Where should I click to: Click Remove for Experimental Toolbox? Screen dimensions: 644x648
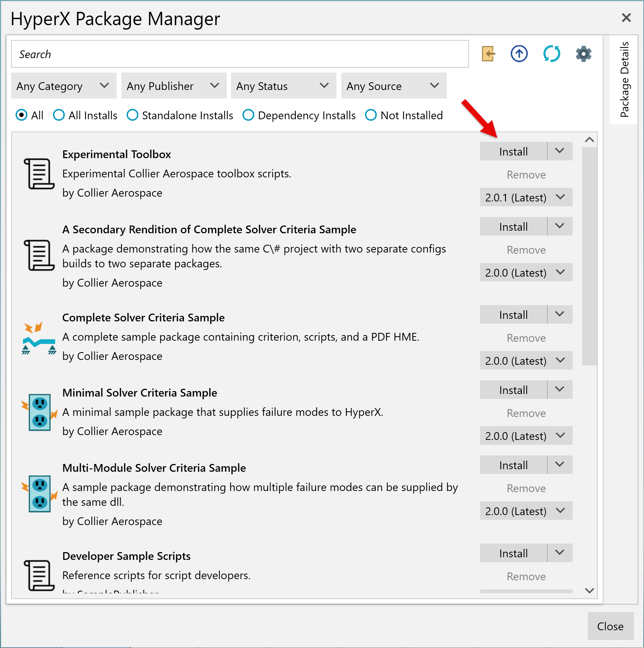[x=526, y=174]
